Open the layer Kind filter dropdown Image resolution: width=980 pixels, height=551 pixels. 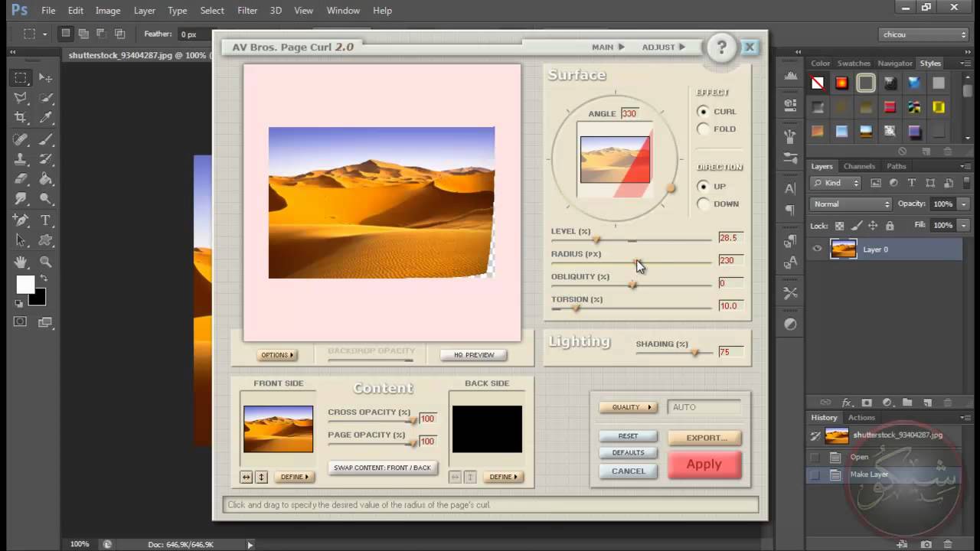836,183
